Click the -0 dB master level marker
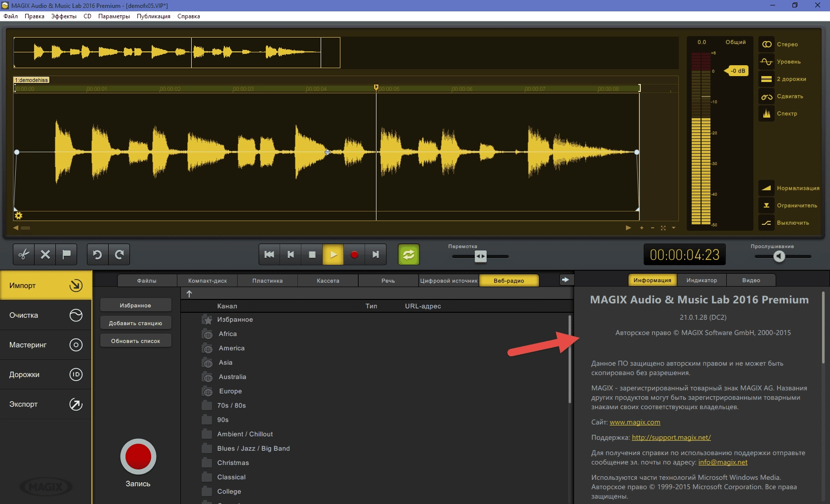Screen dimensions: 830x504 coord(737,71)
